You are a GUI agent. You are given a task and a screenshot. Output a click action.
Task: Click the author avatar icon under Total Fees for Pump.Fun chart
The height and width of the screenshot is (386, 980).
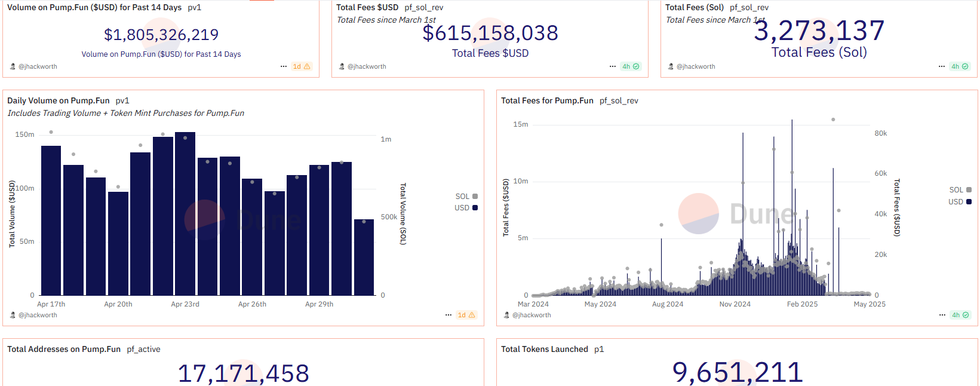tap(506, 315)
